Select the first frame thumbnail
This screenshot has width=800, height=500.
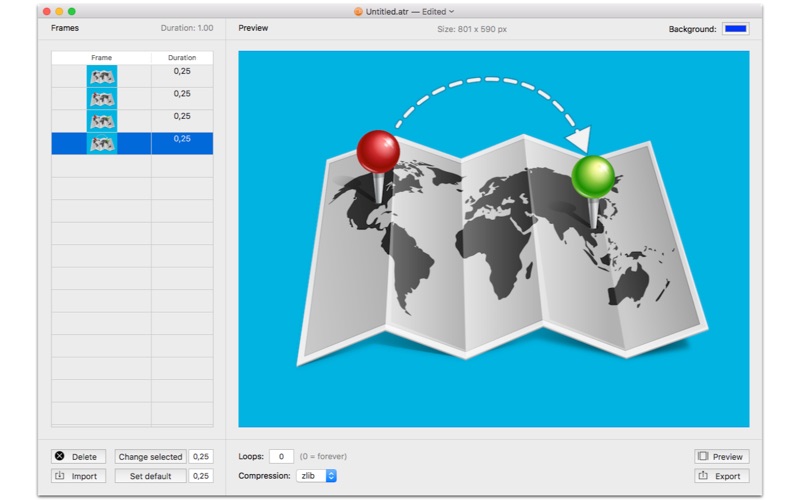pyautogui.click(x=102, y=76)
